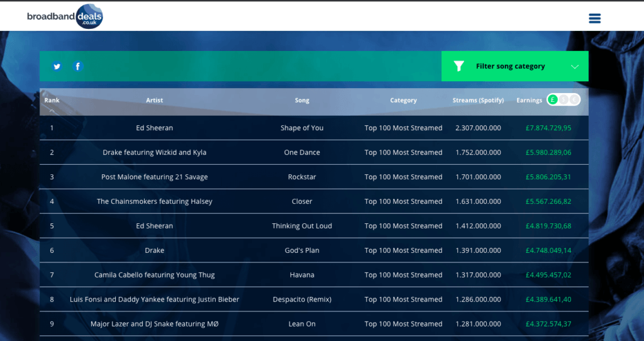Switch earnings currency to dollars ($)

click(x=563, y=100)
